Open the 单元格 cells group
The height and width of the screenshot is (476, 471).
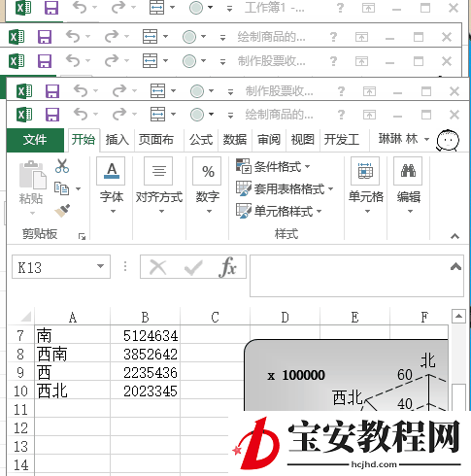(366, 186)
